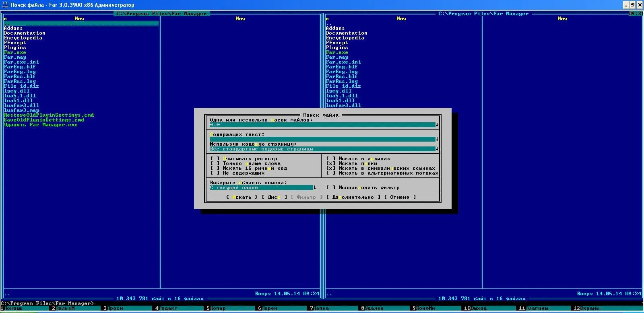The image size is (644, 313).
Task: Click the Диск button in dialog
Action: coord(274,197)
